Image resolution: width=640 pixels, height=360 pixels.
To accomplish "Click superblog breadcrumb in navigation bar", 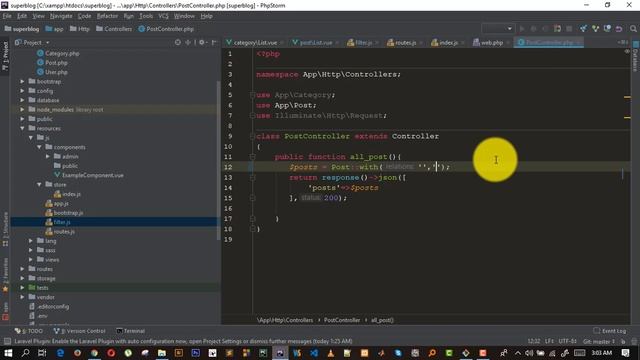I will [x=22, y=29].
